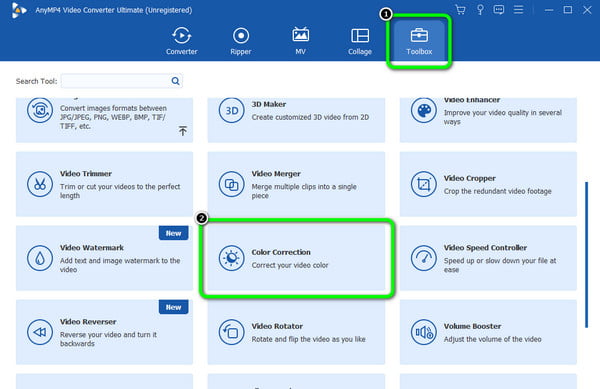
Task: Go to the Collage tab
Action: [x=360, y=41]
